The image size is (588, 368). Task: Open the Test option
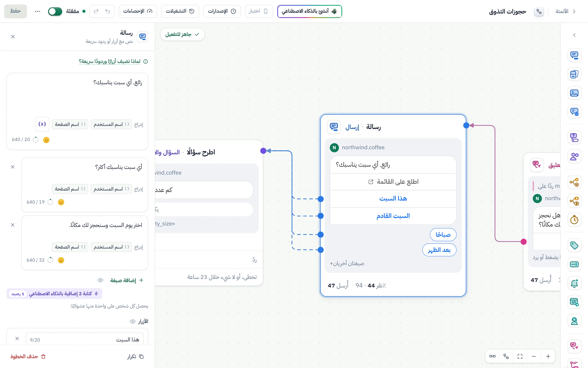click(259, 11)
